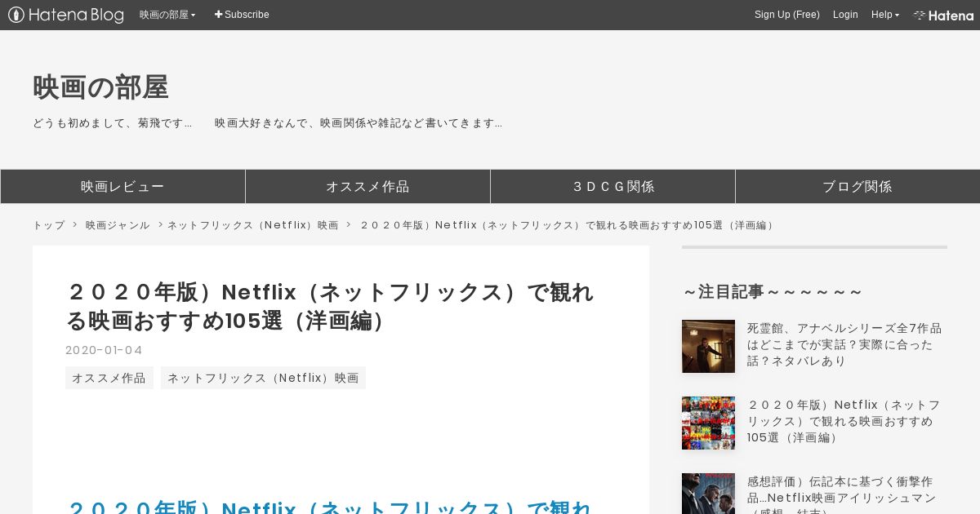Go to 映画の部屋 blog title

[100, 87]
